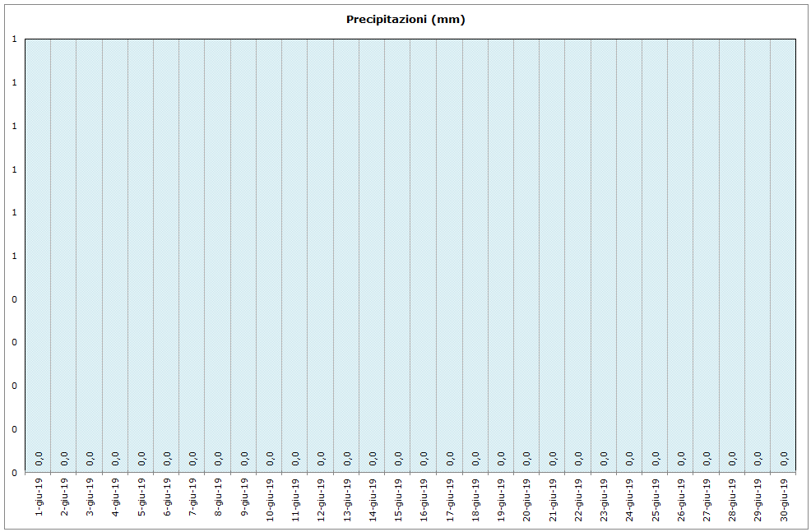Select the 29-giu-19 axis label

(x=758, y=499)
